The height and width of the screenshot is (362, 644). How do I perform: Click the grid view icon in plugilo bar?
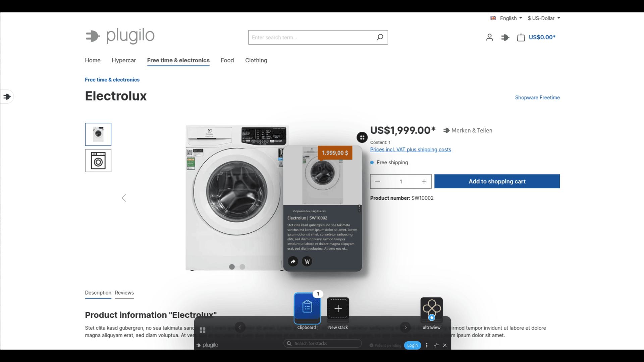[203, 330]
